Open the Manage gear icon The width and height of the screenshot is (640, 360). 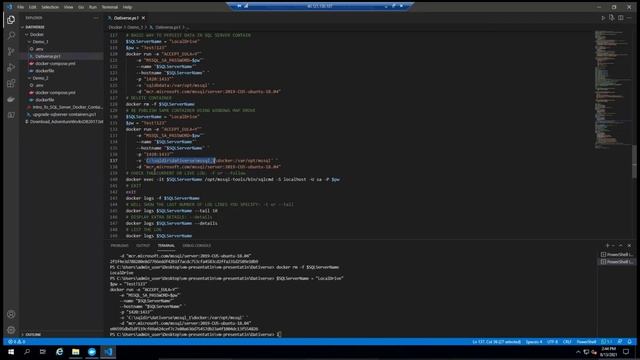[x=11, y=330]
